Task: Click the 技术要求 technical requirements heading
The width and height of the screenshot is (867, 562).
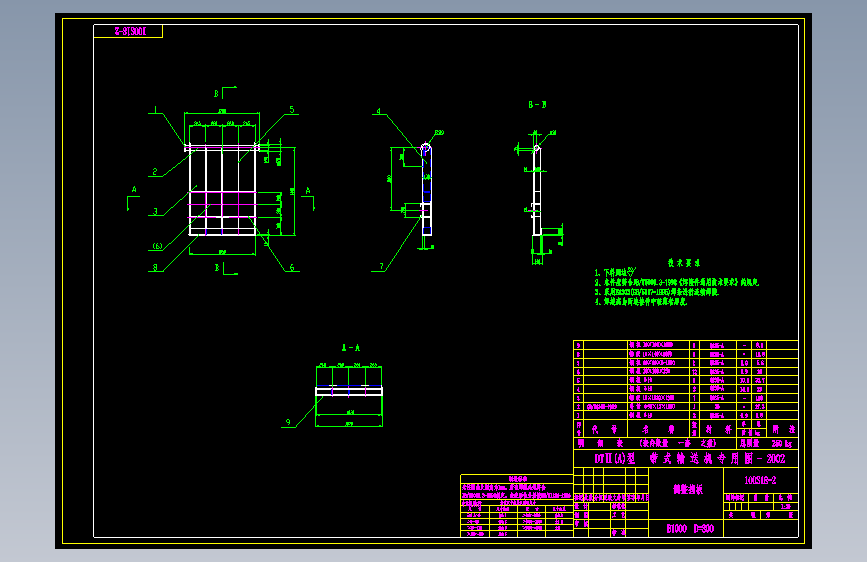Action: [x=684, y=263]
